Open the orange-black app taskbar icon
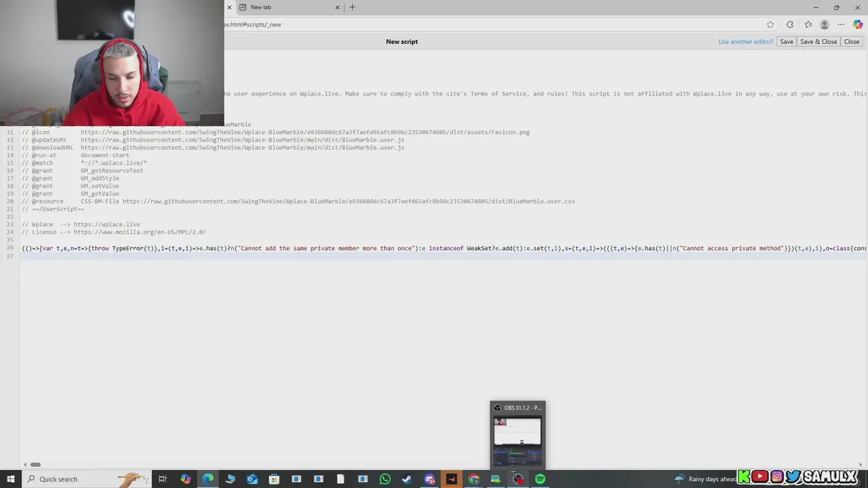Viewport: 868px width, 488px height. 451,479
